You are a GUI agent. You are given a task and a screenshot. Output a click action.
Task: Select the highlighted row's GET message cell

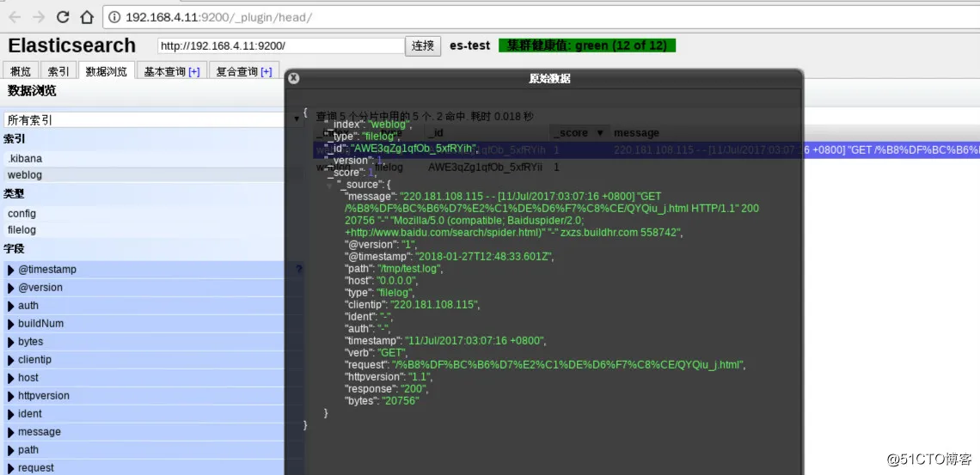tap(797, 149)
